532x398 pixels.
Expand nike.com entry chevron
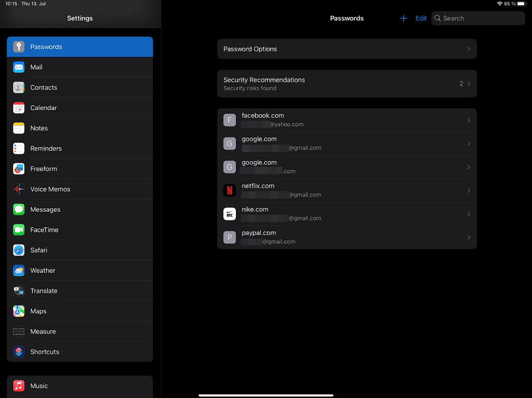point(468,214)
